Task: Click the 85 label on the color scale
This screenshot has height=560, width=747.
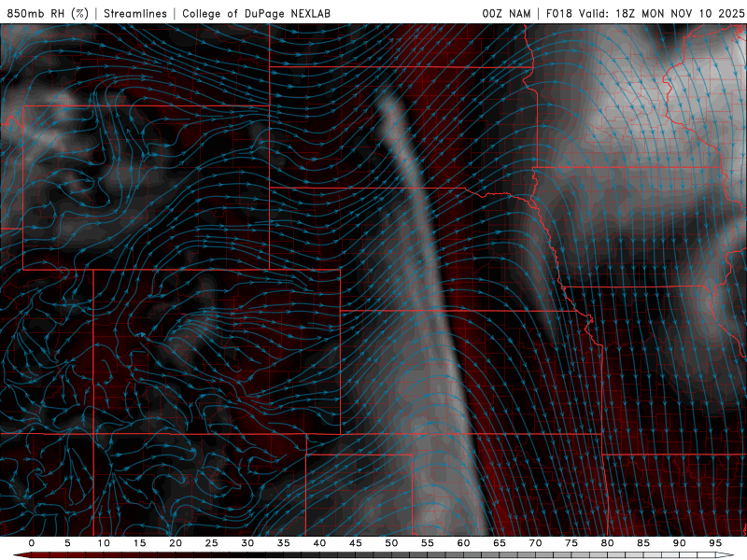Action: [x=643, y=543]
